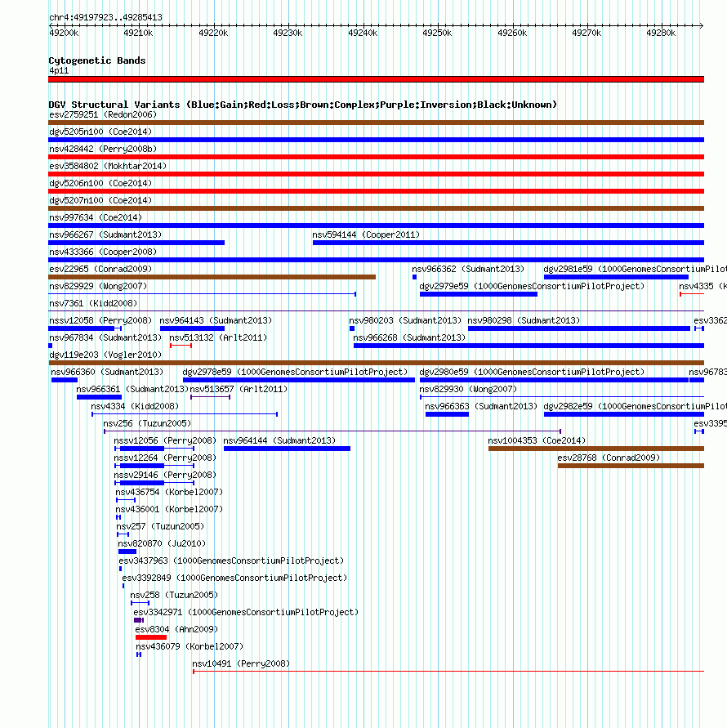Screen dimensions: 727x728
Task: Select the nsv256 (Tuzun2005) label
Action: pos(147,423)
